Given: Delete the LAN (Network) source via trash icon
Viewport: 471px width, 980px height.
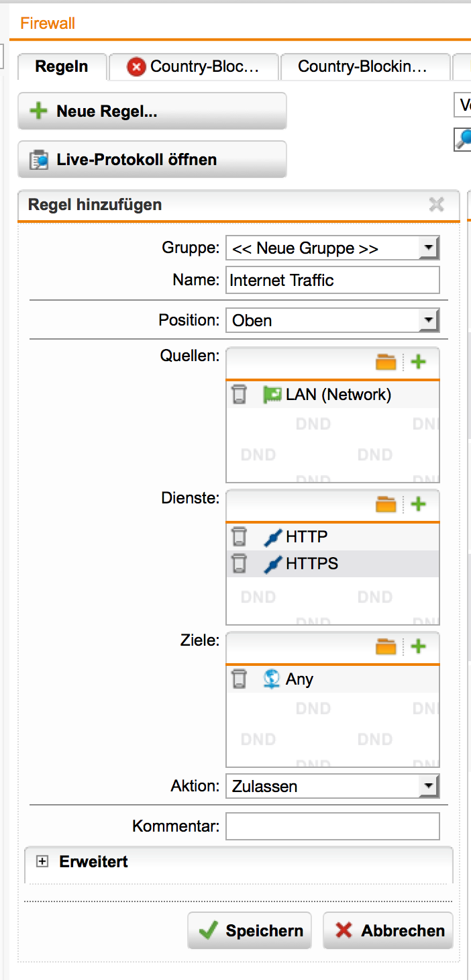Looking at the screenshot, I should [240, 395].
